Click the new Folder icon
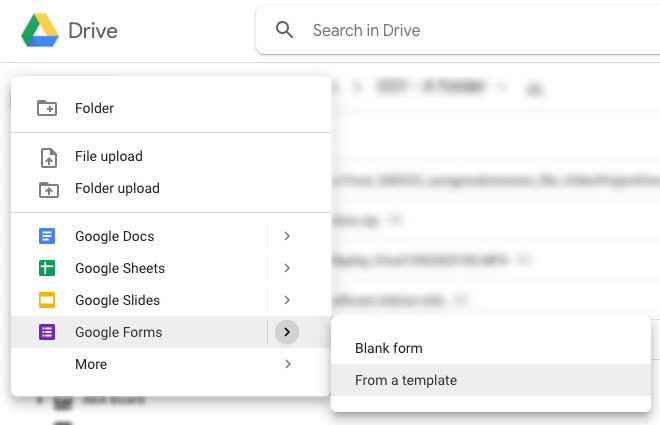This screenshot has height=425, width=660. pos(47,108)
